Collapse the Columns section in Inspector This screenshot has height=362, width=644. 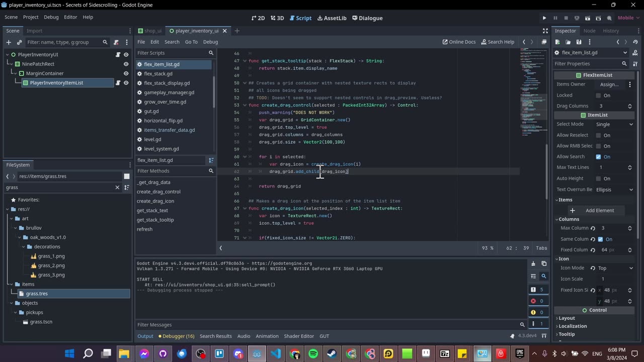pos(568,219)
